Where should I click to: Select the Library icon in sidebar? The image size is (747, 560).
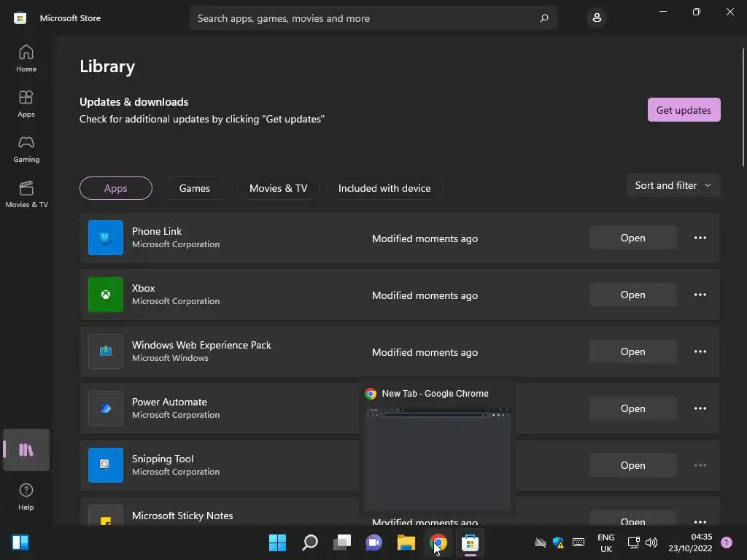(x=26, y=450)
